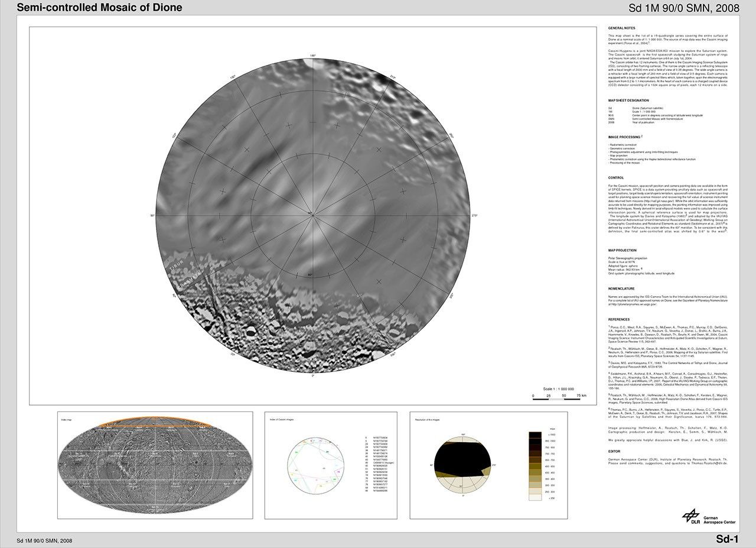Click the darkest swatch in the resolution legend

click(x=535, y=434)
